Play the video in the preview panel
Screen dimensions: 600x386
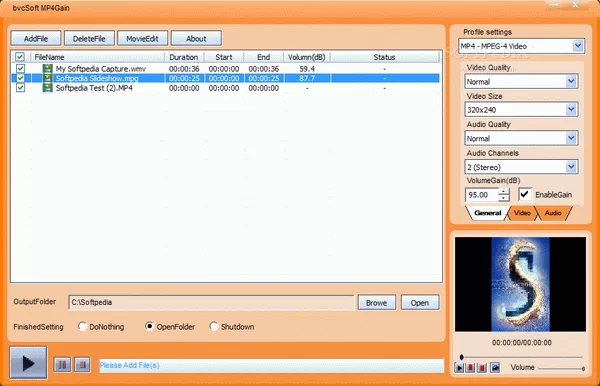[459, 368]
